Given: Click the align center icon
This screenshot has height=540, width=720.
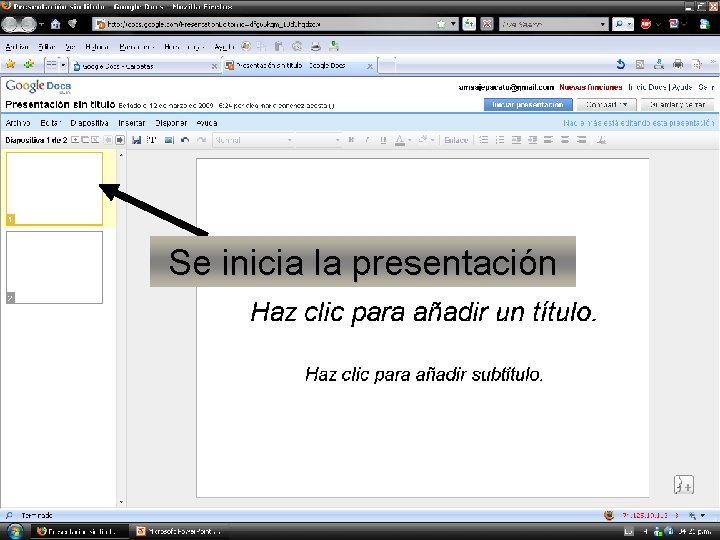Looking at the screenshot, I should coord(565,140).
